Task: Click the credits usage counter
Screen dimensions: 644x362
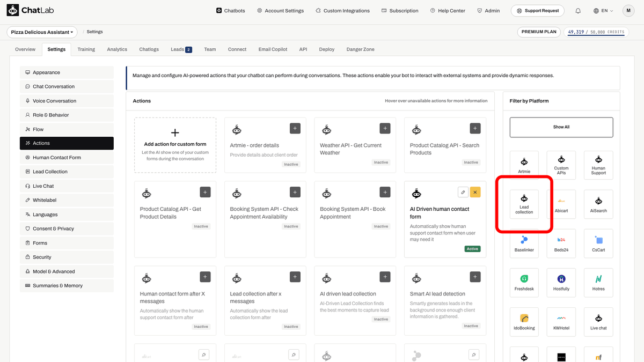Action: (596, 32)
